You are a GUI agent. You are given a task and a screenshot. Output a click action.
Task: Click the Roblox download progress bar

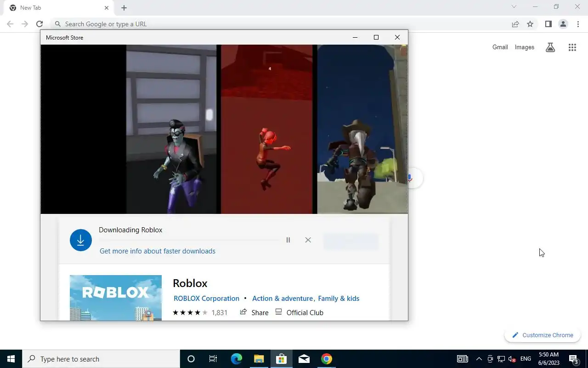[189, 240]
